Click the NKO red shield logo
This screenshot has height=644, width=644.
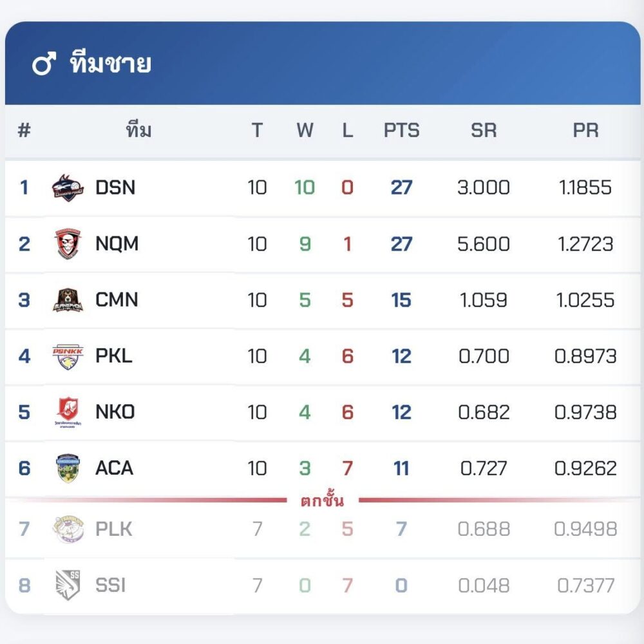click(x=68, y=413)
